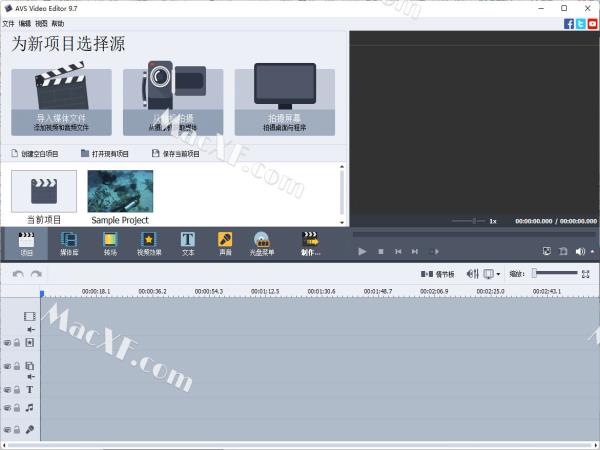Image resolution: width=600 pixels, height=450 pixels.
Task: Open the Facebook icon in title bar
Action: coord(570,22)
